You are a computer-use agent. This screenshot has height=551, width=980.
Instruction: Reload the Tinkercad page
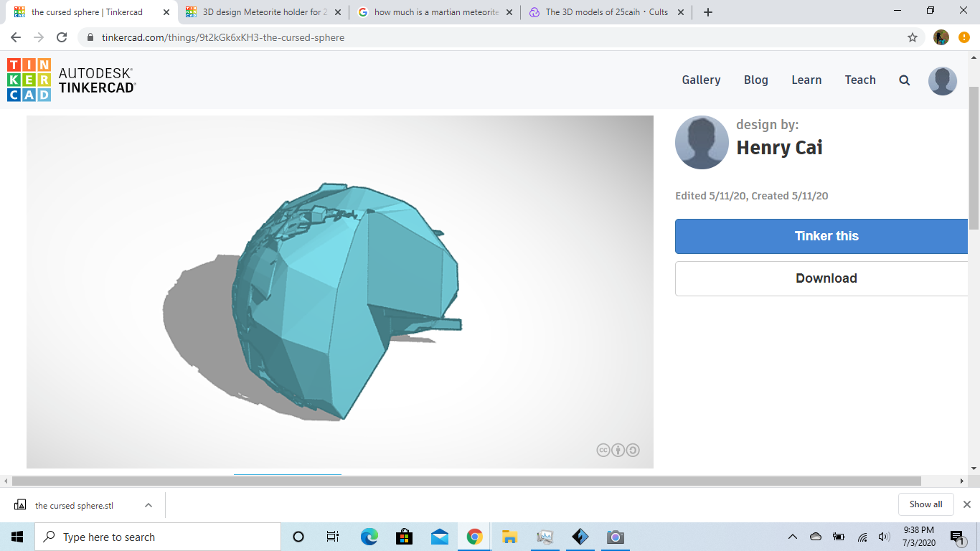62,37
